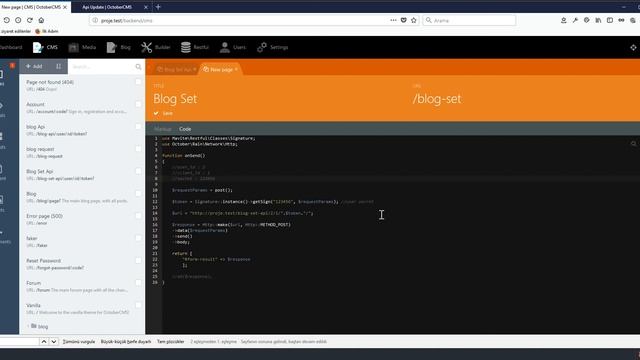Check the Account page checkbox
This screenshot has width=640, height=360.
pos(138,104)
